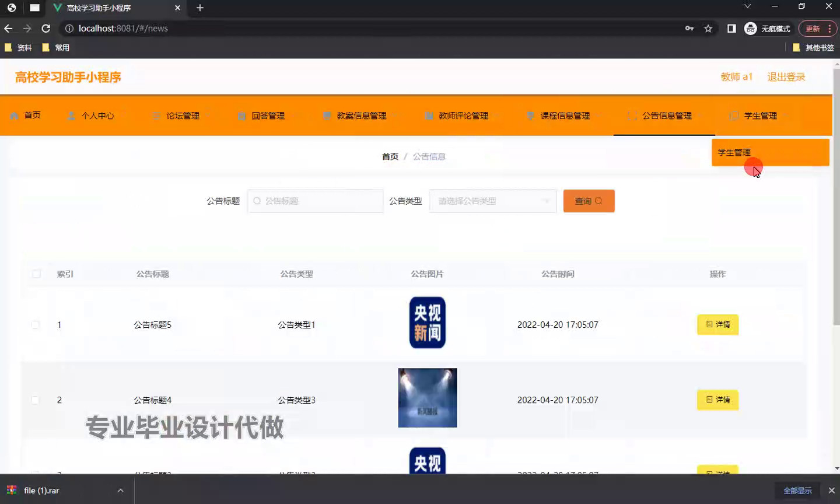Check the row for 公告标题5
The image size is (840, 504).
[36, 324]
